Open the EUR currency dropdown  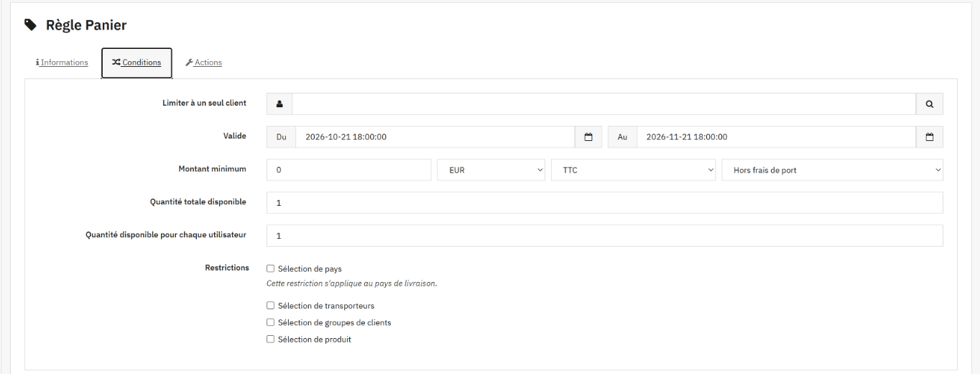(x=491, y=170)
